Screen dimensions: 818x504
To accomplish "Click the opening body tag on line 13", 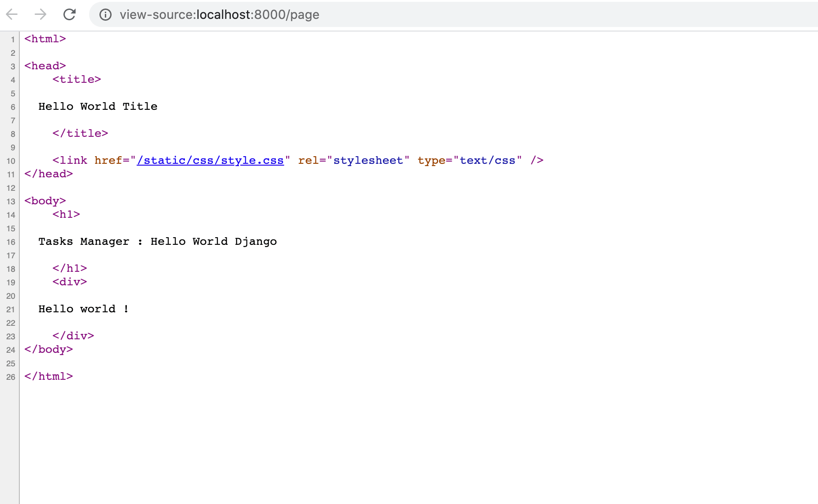I will 45,201.
